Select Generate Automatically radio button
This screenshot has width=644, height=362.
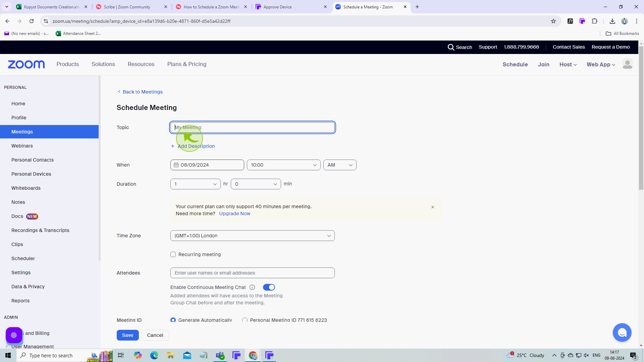tap(173, 320)
